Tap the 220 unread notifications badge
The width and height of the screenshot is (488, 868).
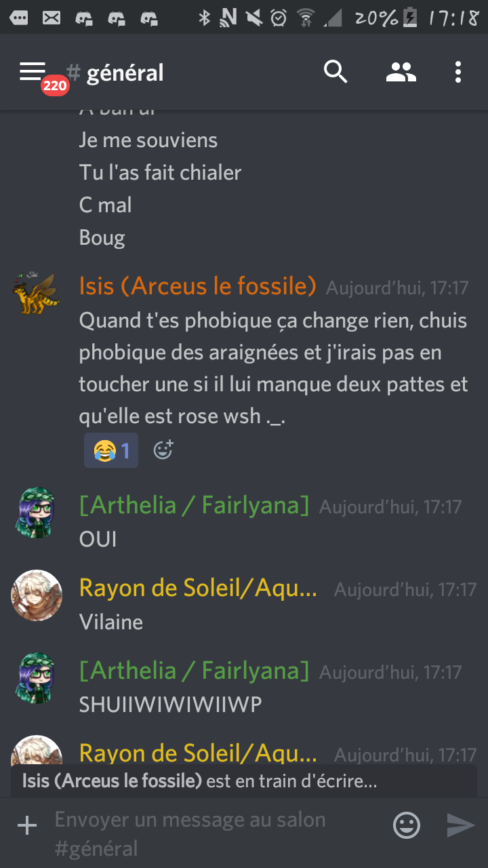pyautogui.click(x=54, y=85)
